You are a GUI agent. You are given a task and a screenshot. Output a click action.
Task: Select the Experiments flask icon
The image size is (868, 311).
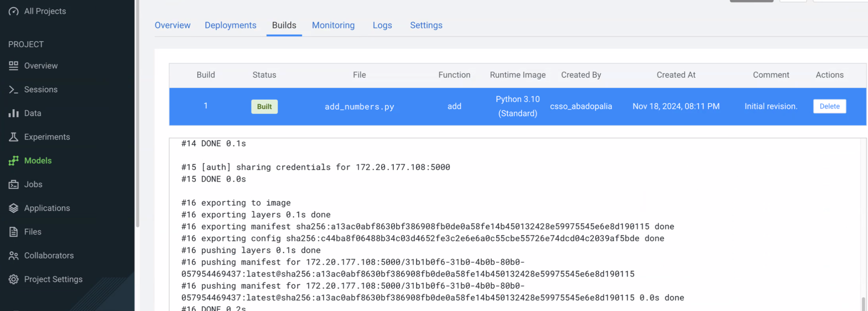tap(13, 137)
